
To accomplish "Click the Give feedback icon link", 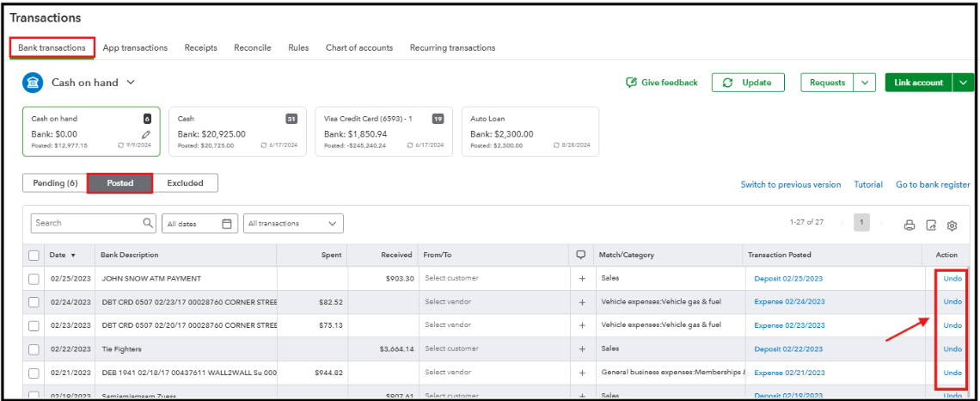I will pyautogui.click(x=661, y=83).
